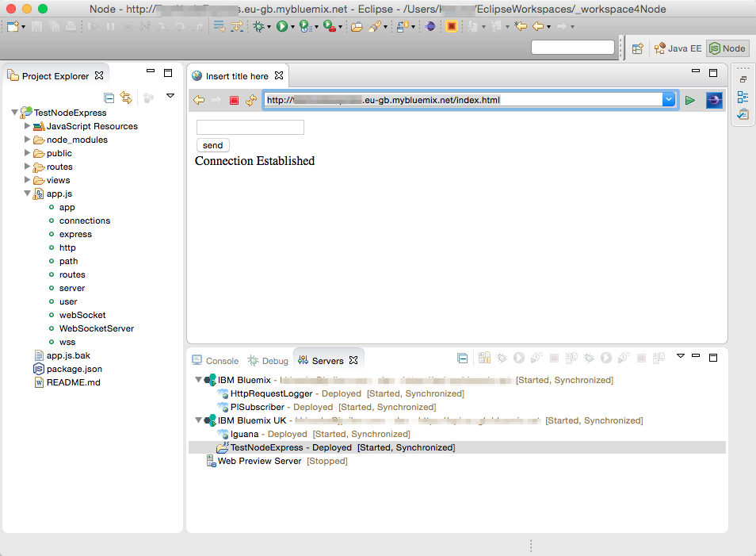Open URL history dropdown in browser

(x=669, y=100)
